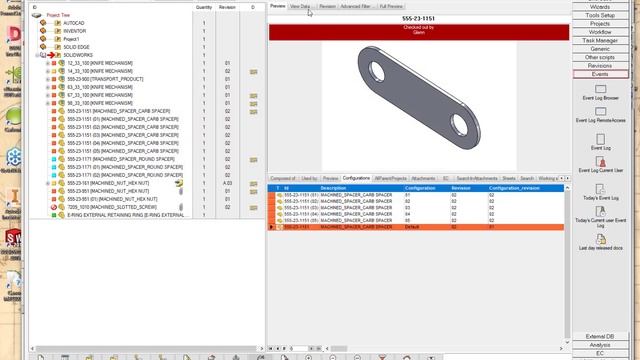Switch to the Revision tab

pyautogui.click(x=327, y=7)
